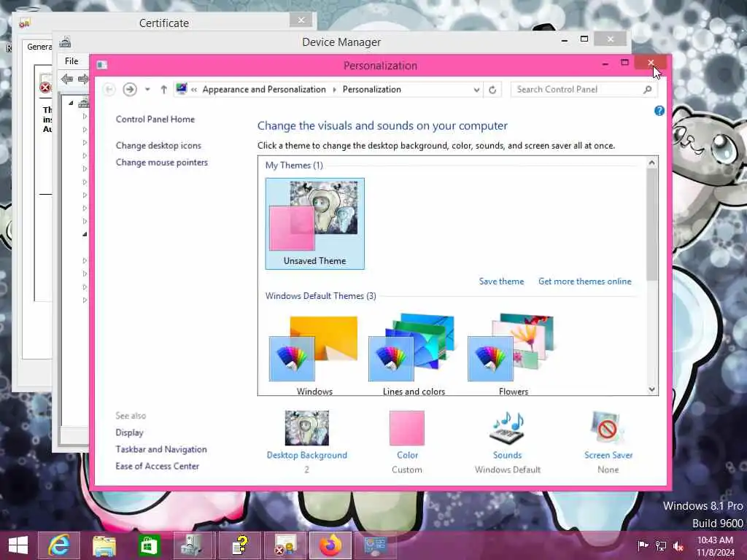The height and width of the screenshot is (560, 747).
Task: Click Appearance and Personalization breadcrumb
Action: [x=264, y=90]
